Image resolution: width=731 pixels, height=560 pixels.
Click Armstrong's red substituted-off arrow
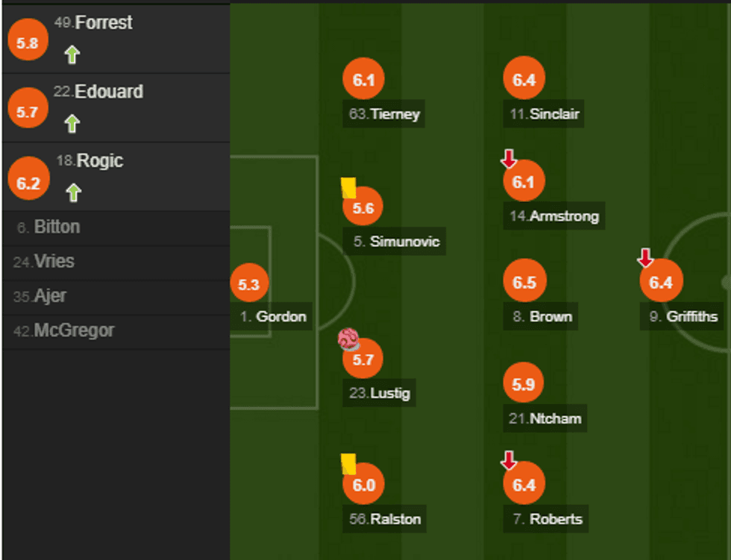[509, 159]
